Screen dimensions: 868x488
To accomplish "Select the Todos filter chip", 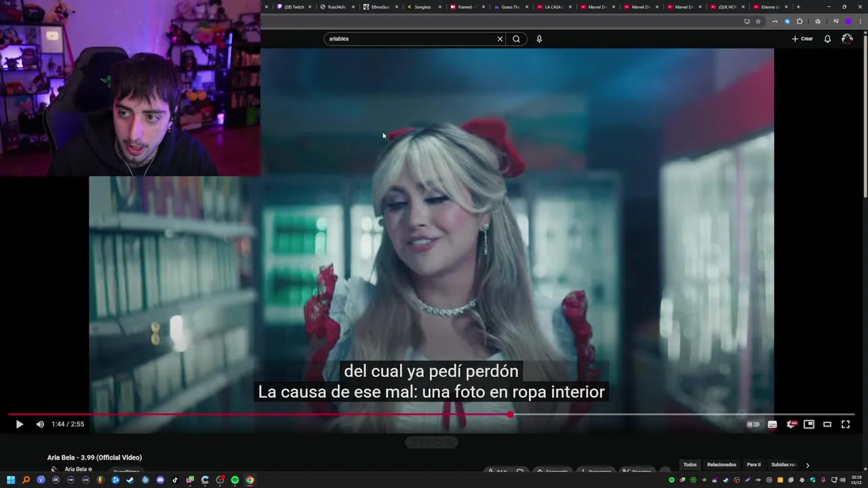I will point(690,465).
